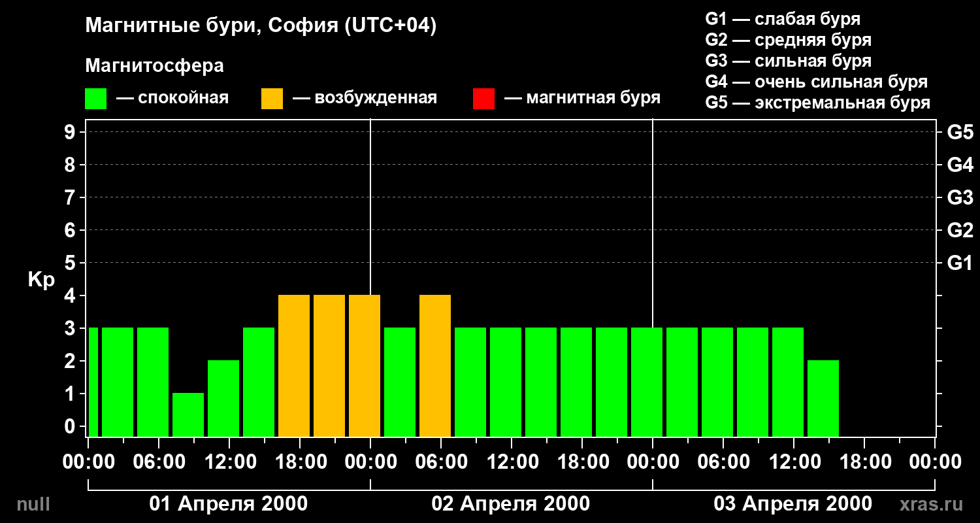Click the '— возбужденная' legend label
Image resolution: width=980 pixels, height=523 pixels.
[365, 98]
